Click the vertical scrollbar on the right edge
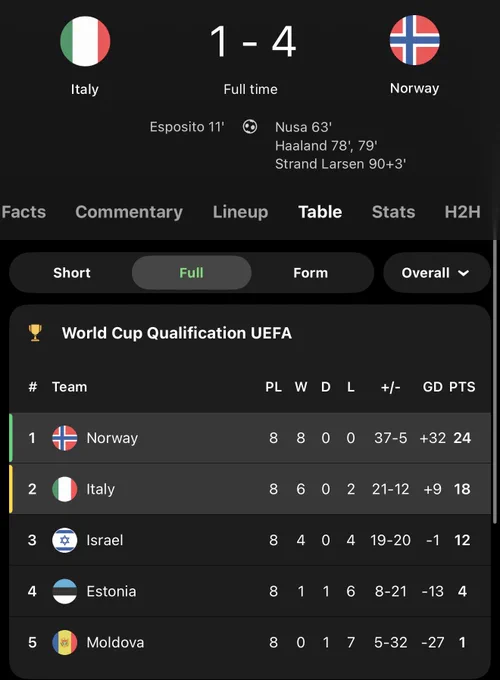Viewport: 500px width, 680px height. tap(495, 382)
